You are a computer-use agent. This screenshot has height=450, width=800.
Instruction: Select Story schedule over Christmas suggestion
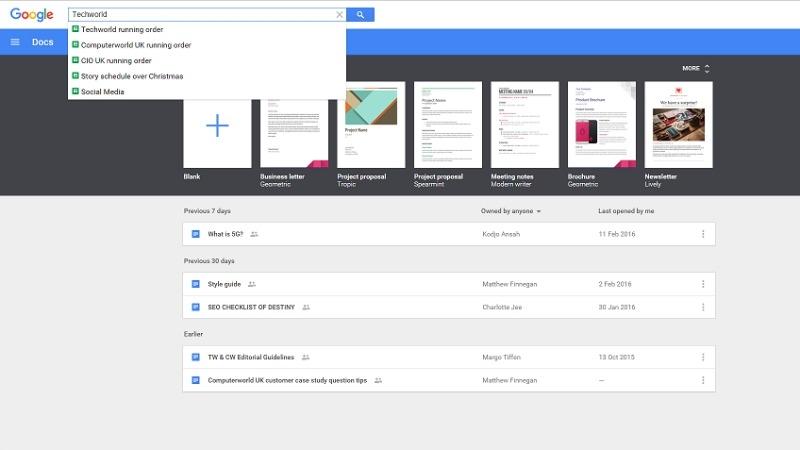[x=207, y=76]
